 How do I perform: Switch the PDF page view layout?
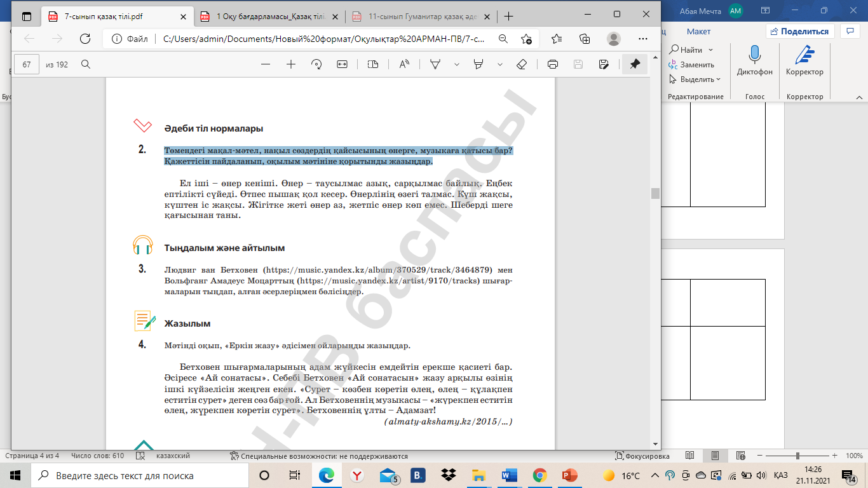click(x=373, y=64)
